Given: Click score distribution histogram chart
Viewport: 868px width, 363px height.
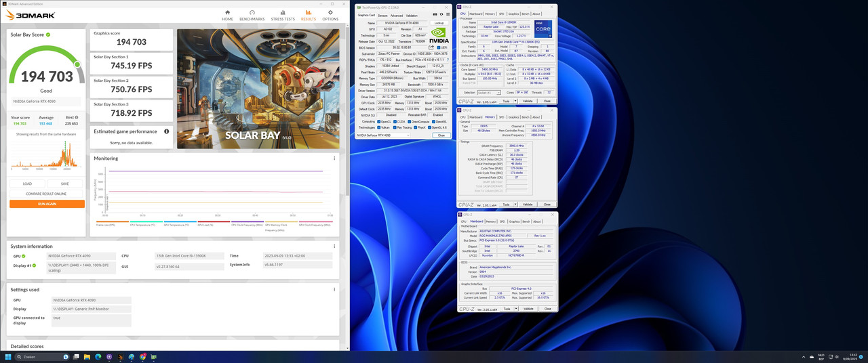Looking at the screenshot, I should (47, 156).
